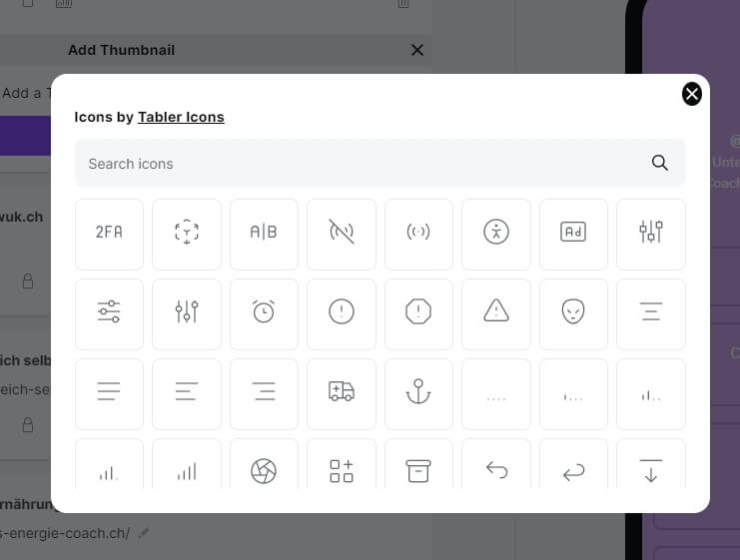740x560 pixels.
Task: Choose the alert octagon icon
Action: tap(418, 314)
